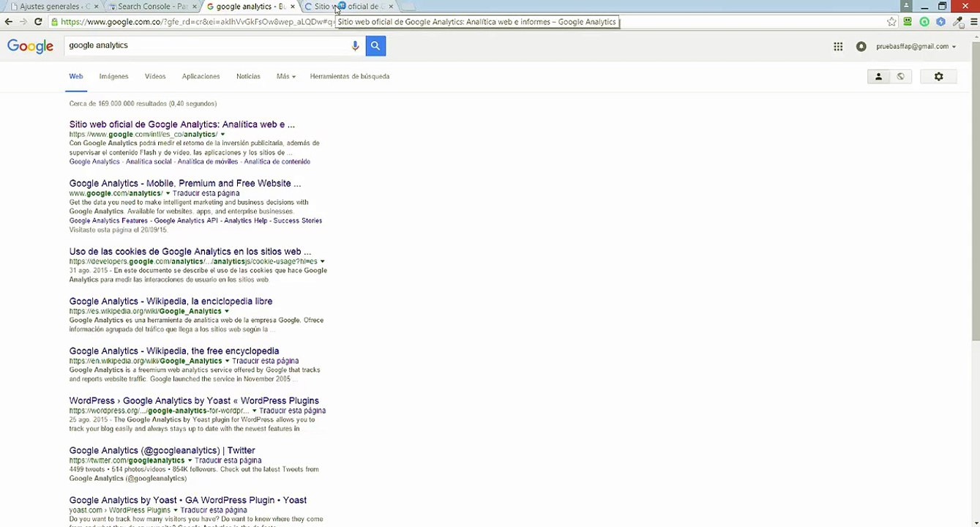This screenshot has width=980, height=527.
Task: Close the Search Console tab
Action: coord(194,7)
